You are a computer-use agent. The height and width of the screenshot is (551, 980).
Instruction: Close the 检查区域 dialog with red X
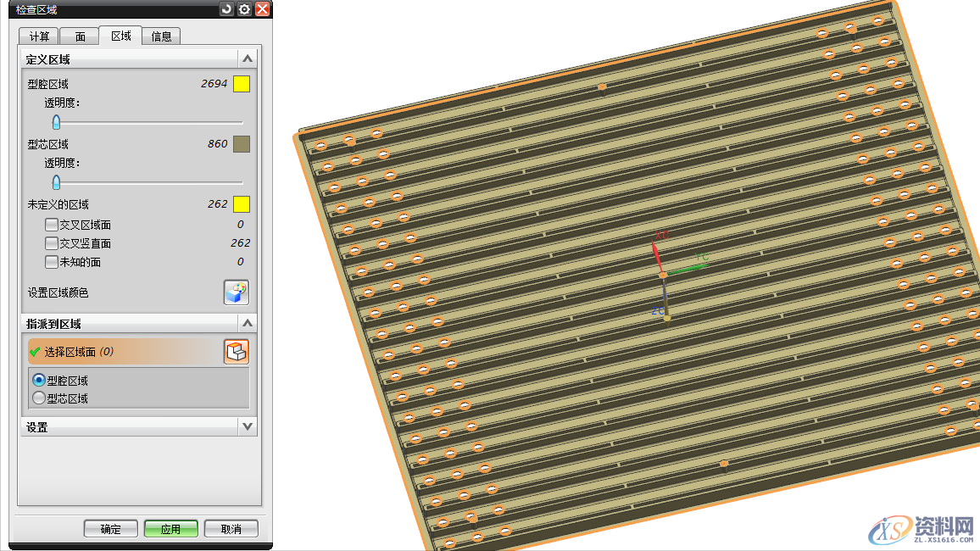(262, 9)
